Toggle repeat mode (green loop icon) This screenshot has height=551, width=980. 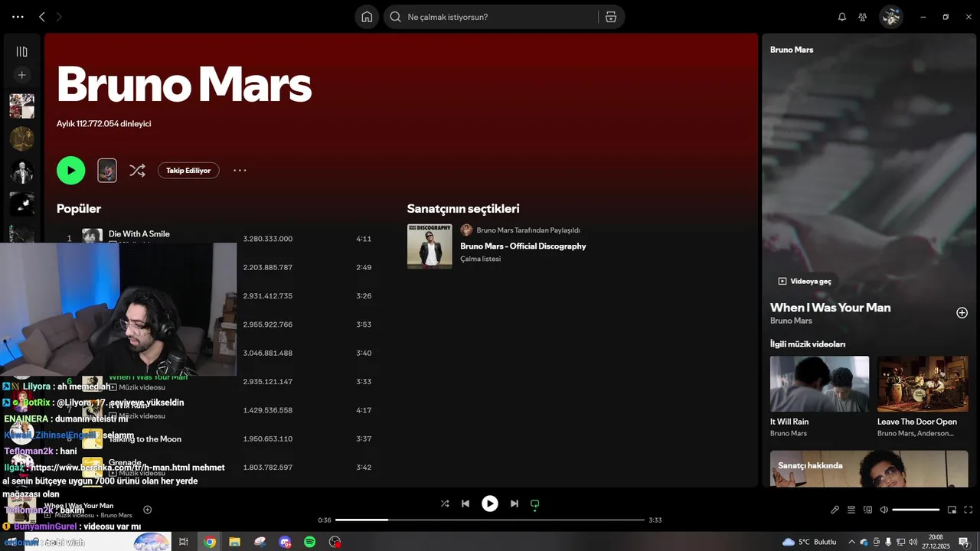coord(535,504)
